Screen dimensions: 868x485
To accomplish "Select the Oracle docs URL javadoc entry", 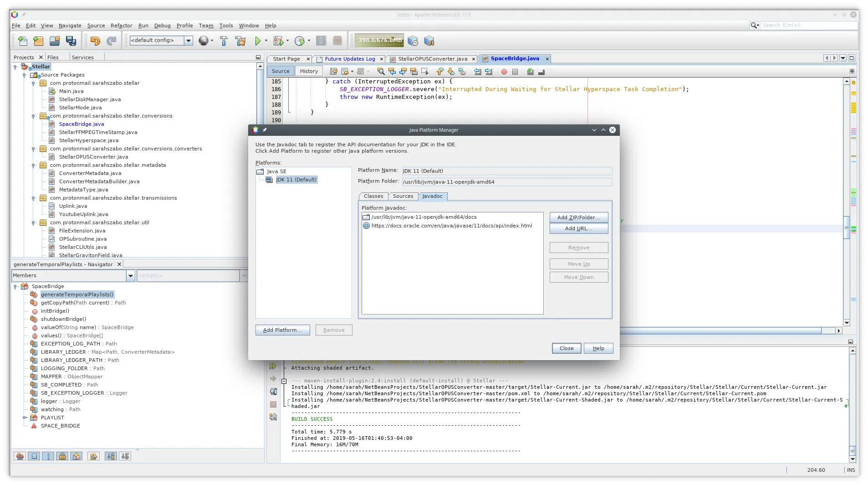I will tap(451, 226).
